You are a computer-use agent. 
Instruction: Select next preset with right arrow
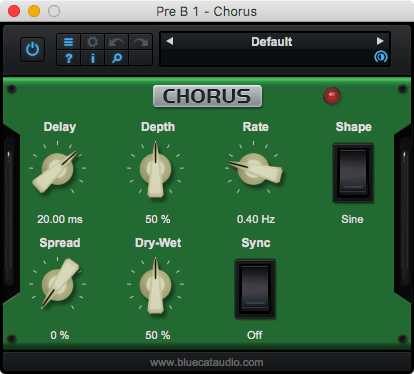click(380, 41)
